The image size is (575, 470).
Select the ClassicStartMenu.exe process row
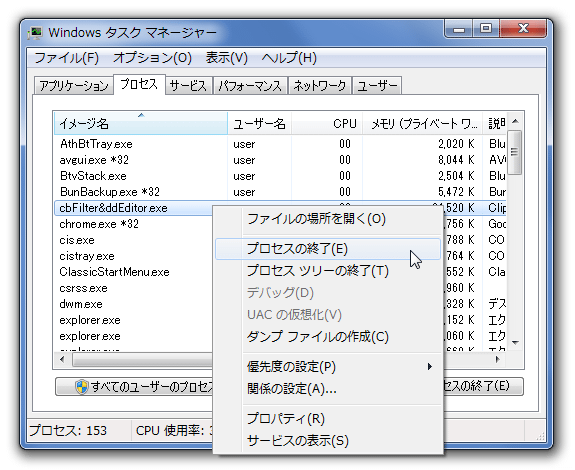click(133, 272)
